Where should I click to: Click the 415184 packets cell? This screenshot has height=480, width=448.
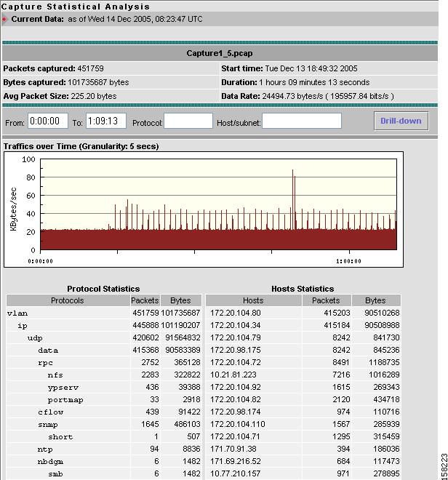coord(337,325)
